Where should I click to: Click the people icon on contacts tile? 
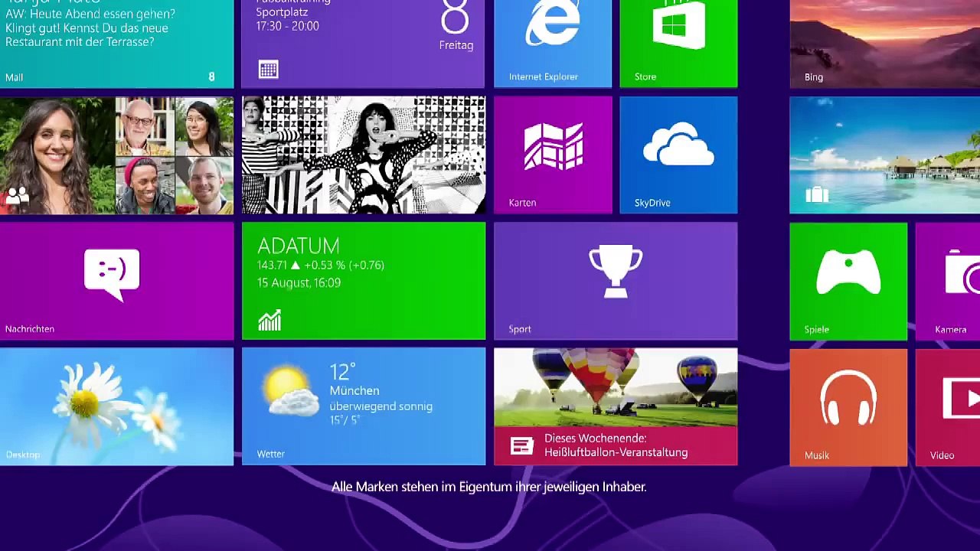(x=17, y=197)
